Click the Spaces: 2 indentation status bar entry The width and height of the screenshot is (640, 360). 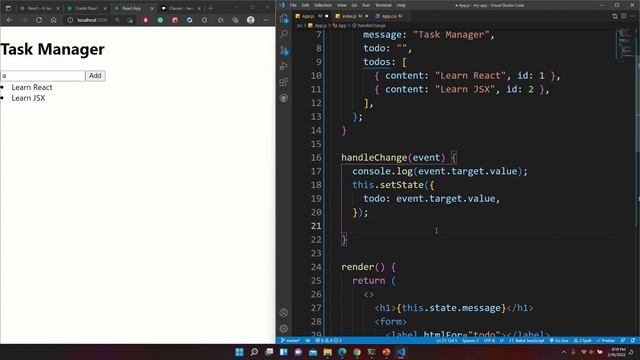point(470,340)
